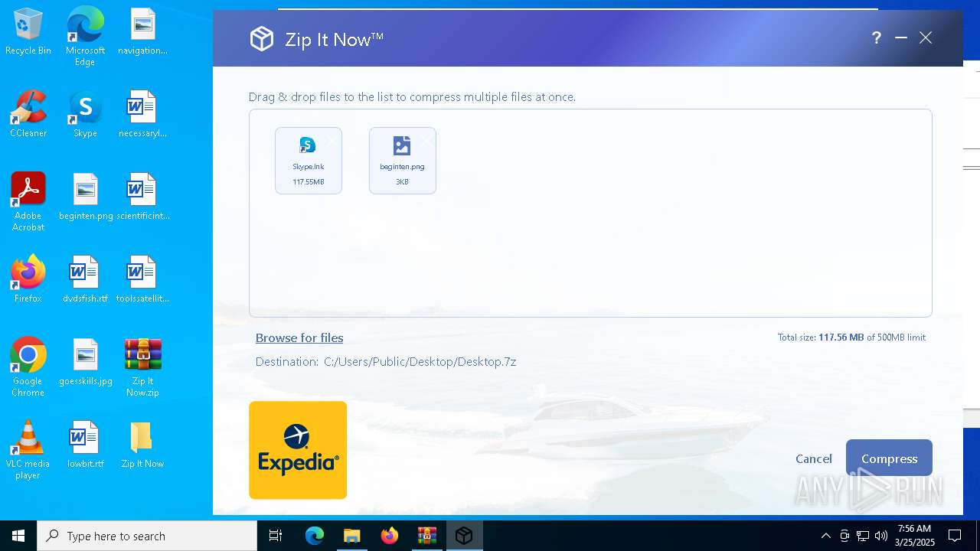Select the Recycle Bin desktop icon
This screenshot has height=551, width=980.
28,32
